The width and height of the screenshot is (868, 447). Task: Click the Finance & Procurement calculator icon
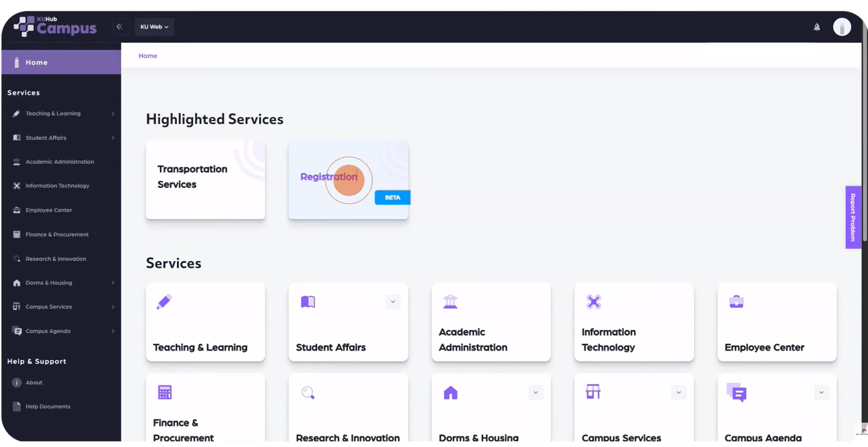click(164, 392)
